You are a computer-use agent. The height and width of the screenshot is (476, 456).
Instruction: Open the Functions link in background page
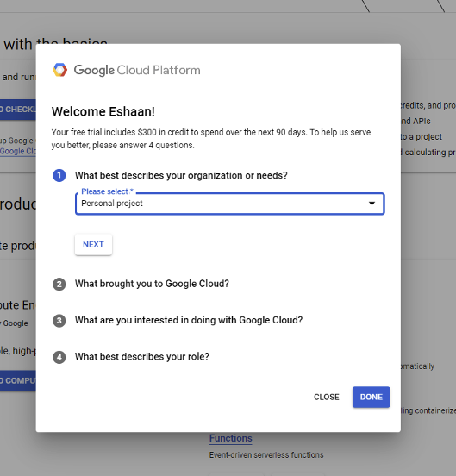point(230,438)
